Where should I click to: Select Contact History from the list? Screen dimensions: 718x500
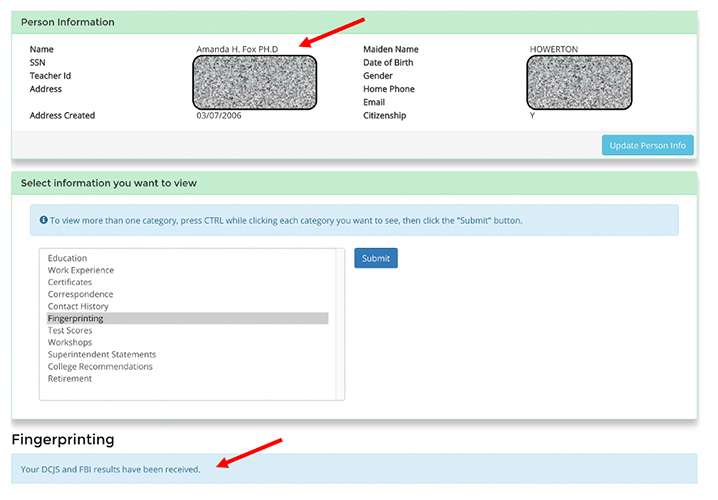pyautogui.click(x=78, y=306)
